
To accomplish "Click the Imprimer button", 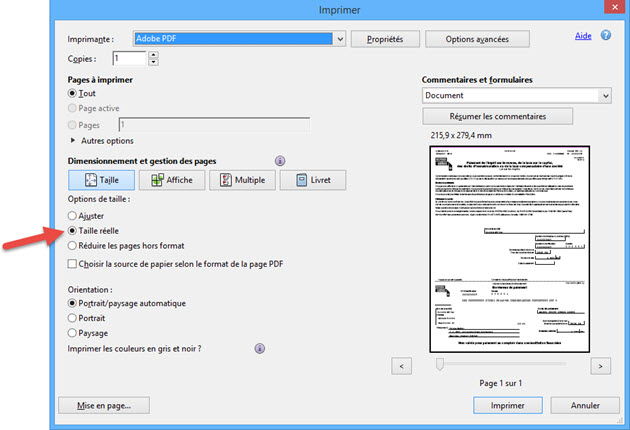I will coord(507,405).
